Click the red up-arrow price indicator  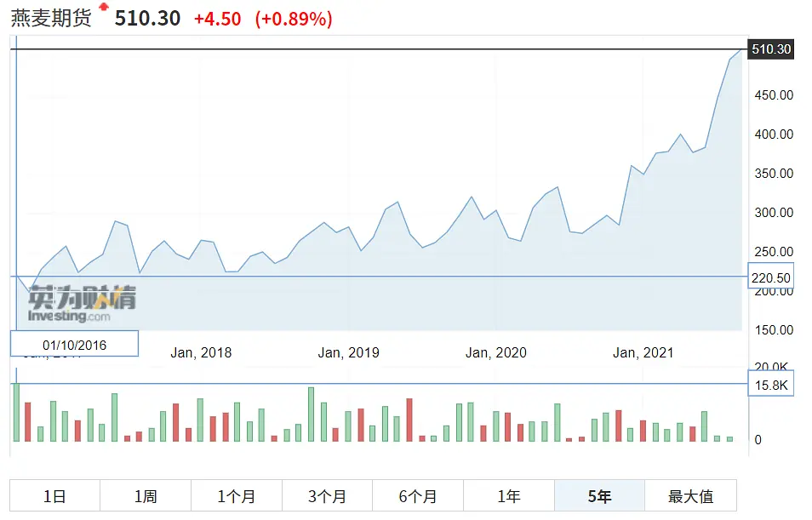pyautogui.click(x=104, y=8)
